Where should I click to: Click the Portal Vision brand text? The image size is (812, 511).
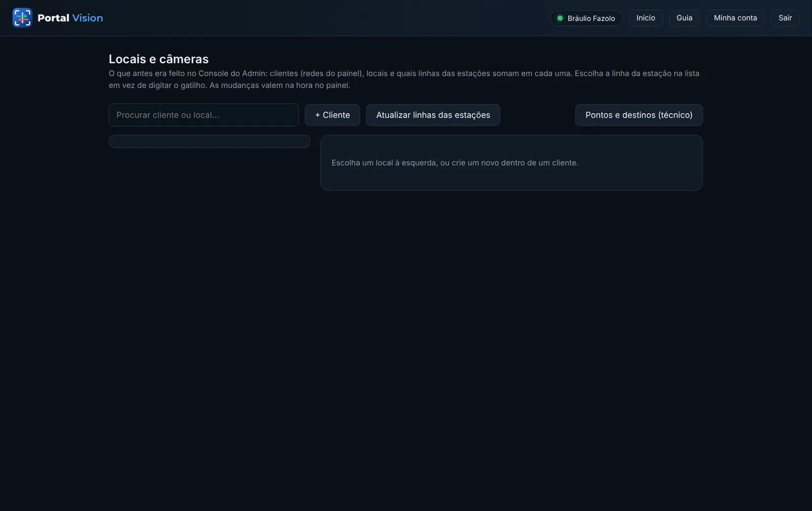pyautogui.click(x=70, y=18)
